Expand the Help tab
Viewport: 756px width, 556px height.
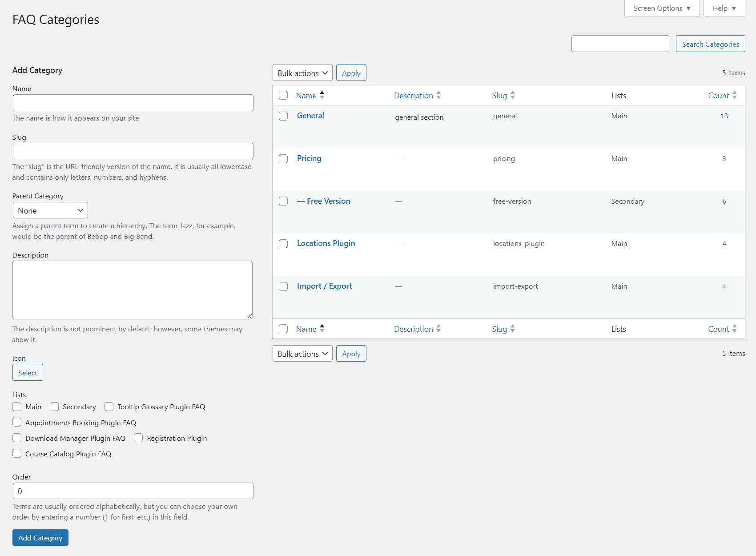coord(724,8)
